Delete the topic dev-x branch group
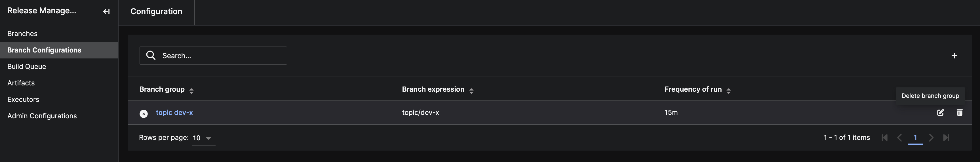The width and height of the screenshot is (980, 162). 960,112
